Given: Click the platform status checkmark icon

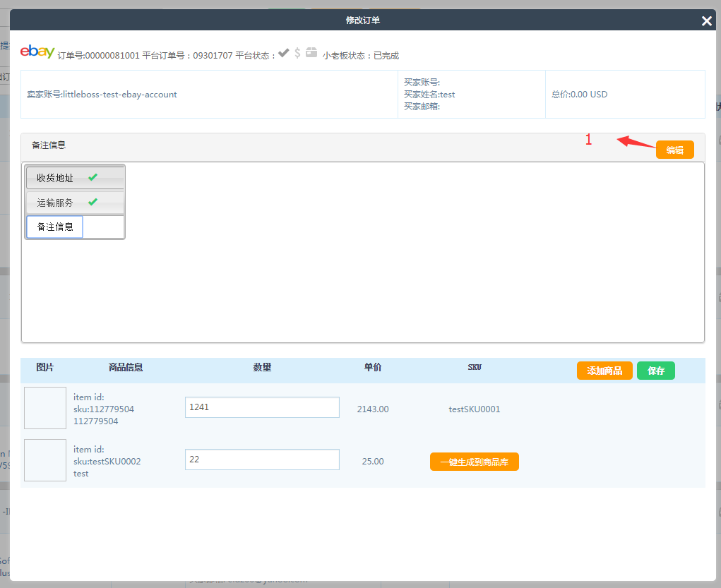Looking at the screenshot, I should point(283,53).
